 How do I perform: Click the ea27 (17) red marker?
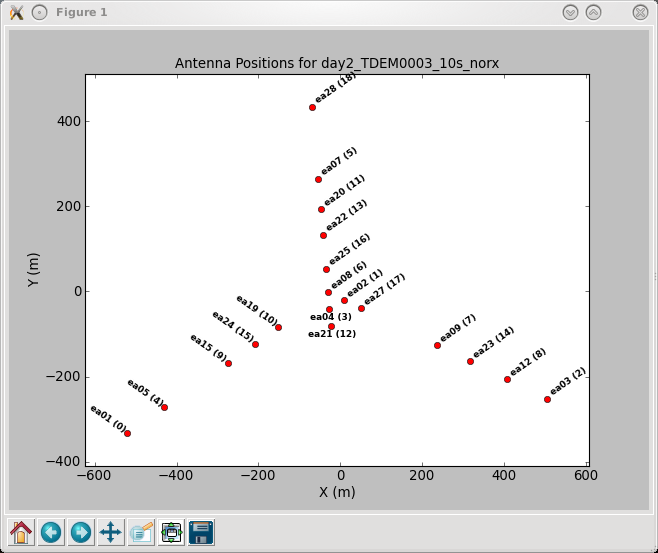coord(361,308)
